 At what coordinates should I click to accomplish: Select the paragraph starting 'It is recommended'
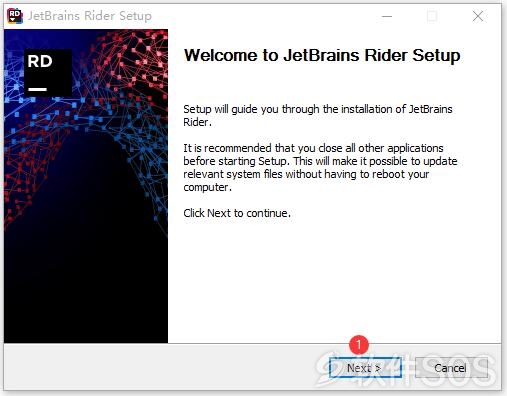coord(320,167)
